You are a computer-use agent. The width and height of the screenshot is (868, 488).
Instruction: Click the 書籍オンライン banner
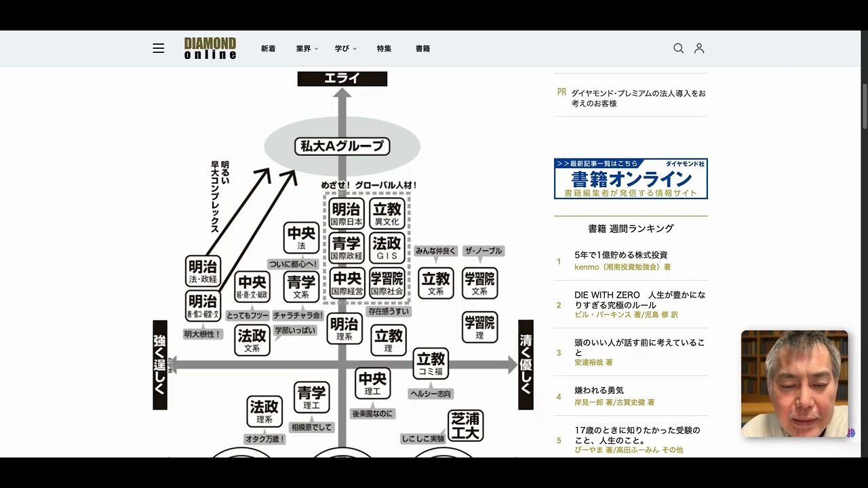(x=631, y=179)
